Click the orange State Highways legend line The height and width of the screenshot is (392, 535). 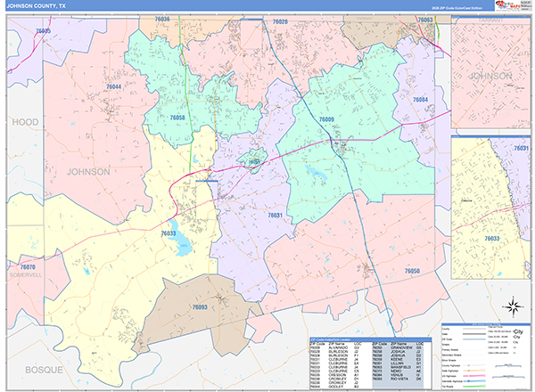[474, 371]
